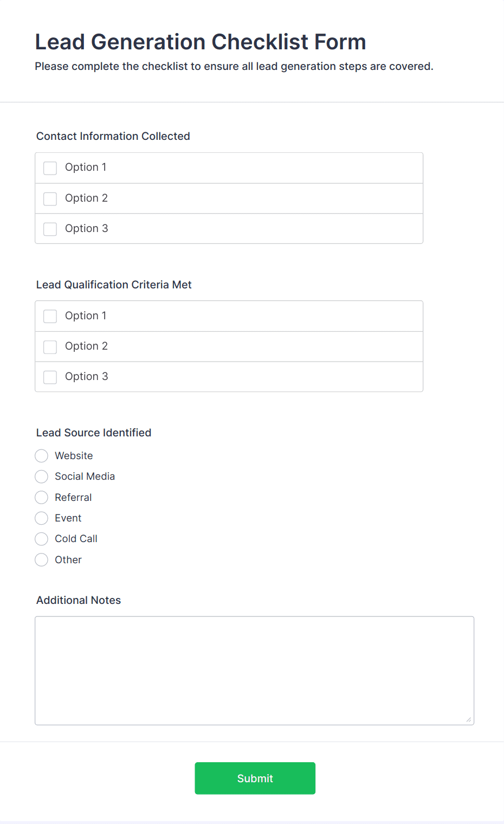504x824 pixels.
Task: Click the Lead Qualification Criteria Met label
Action: tap(114, 285)
